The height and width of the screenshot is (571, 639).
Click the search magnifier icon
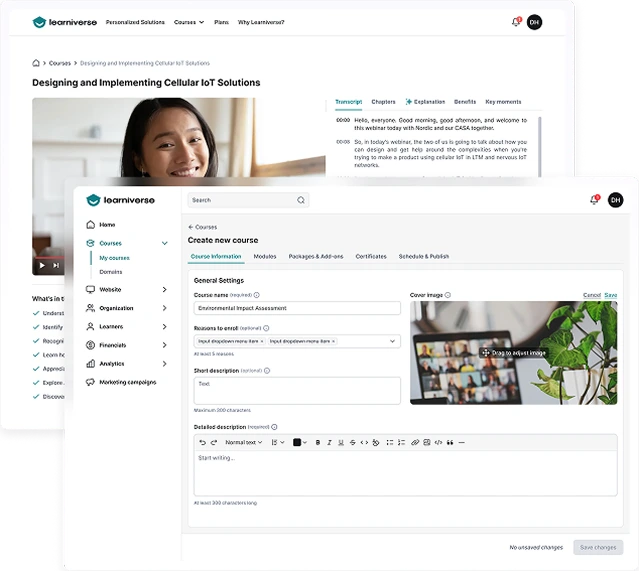301,200
